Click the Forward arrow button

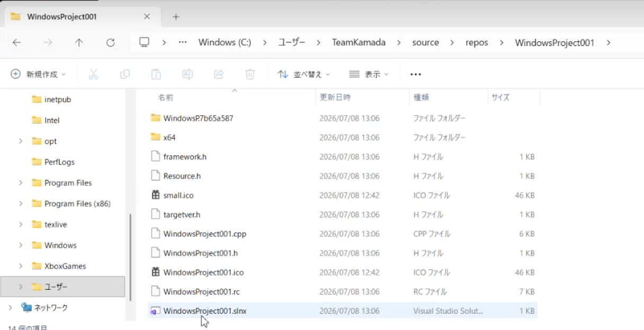pos(48,43)
